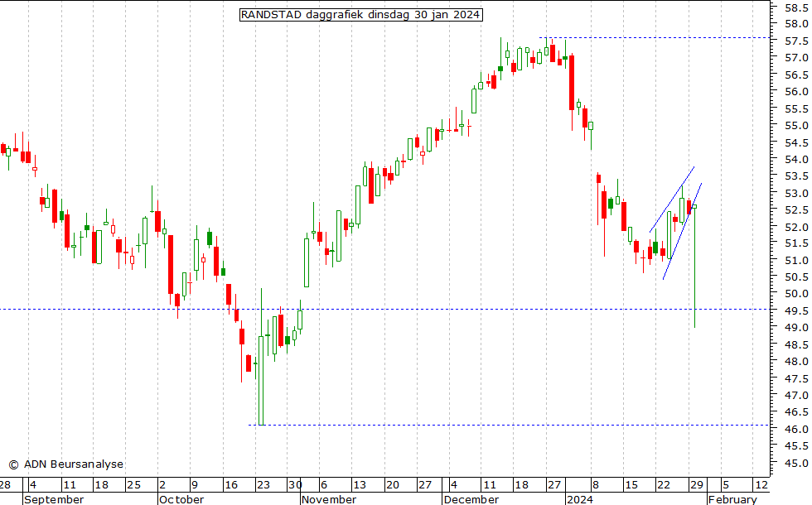Click the 9 date label on the time axis

(x=195, y=485)
